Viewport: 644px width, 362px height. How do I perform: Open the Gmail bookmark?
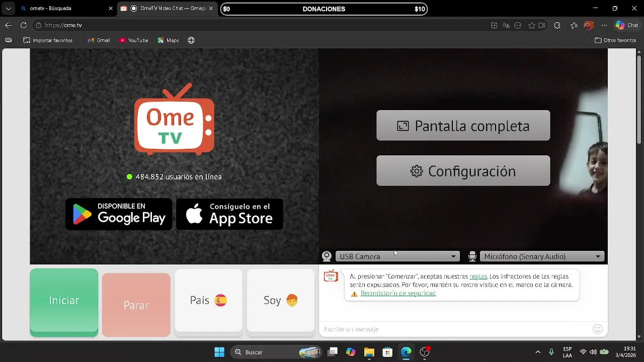99,40
